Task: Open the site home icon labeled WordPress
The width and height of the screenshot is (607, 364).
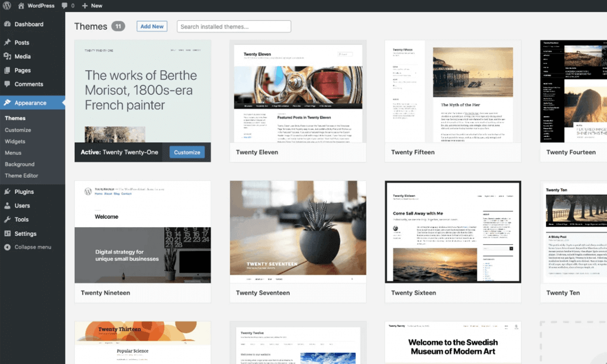Action: 21,6
